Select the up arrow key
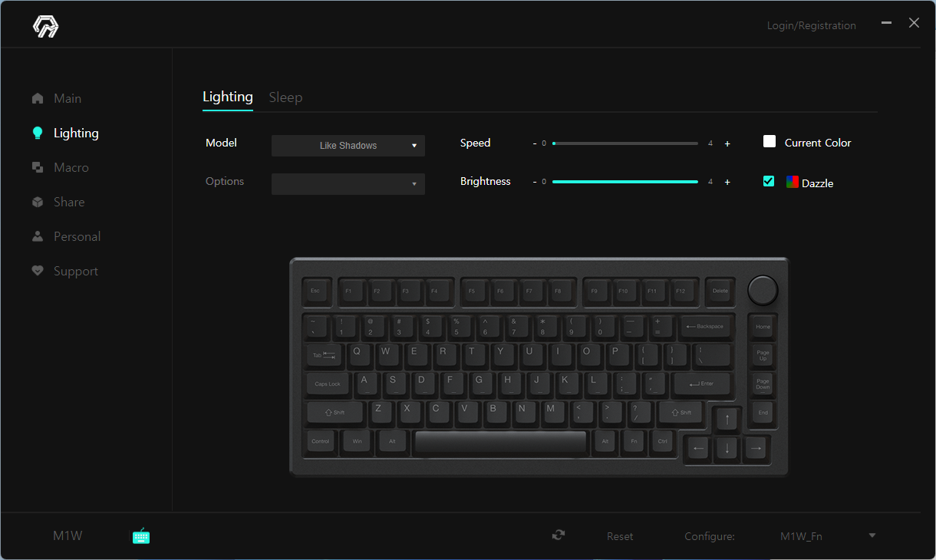This screenshot has height=560, width=936. coord(727,420)
